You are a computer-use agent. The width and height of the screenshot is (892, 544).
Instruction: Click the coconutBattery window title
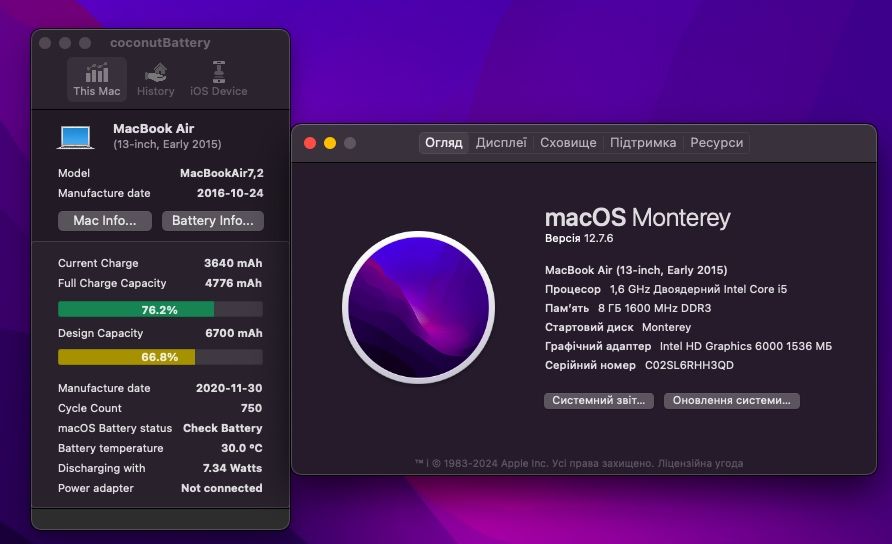pyautogui.click(x=160, y=43)
